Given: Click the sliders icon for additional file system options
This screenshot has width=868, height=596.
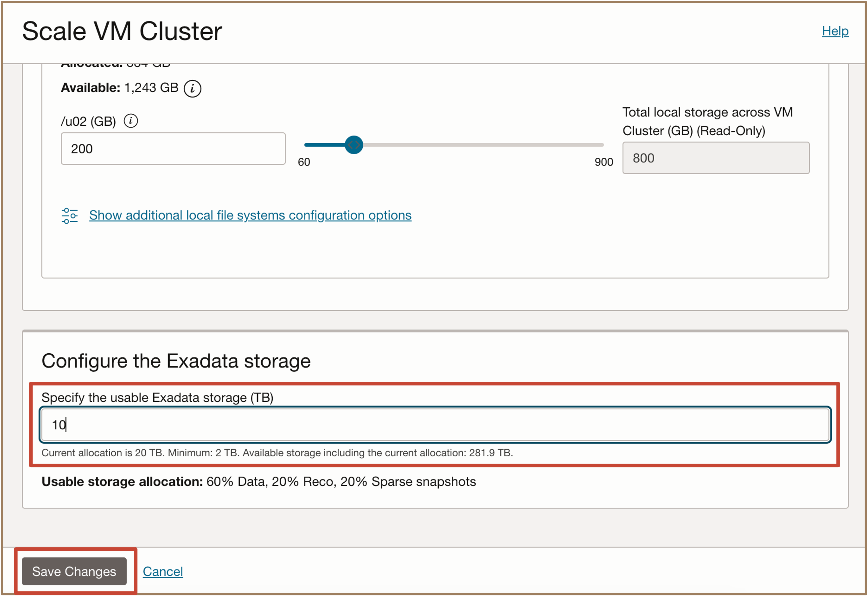Looking at the screenshot, I should point(70,216).
